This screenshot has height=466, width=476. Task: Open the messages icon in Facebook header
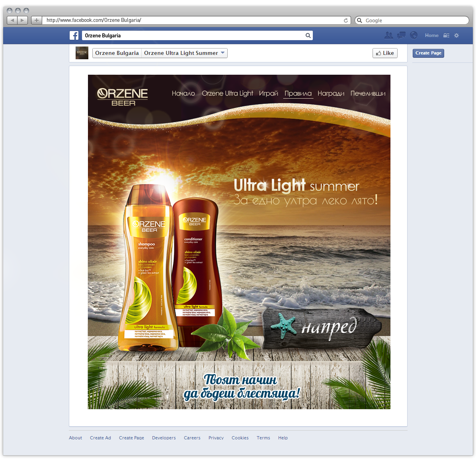(401, 35)
